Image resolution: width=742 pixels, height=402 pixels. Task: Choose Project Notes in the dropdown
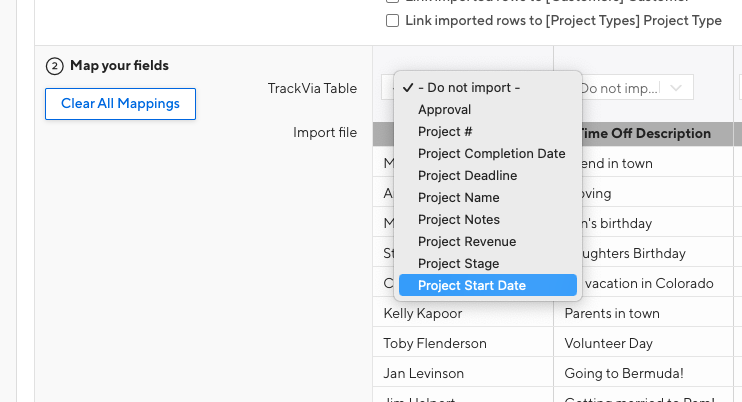[459, 220]
